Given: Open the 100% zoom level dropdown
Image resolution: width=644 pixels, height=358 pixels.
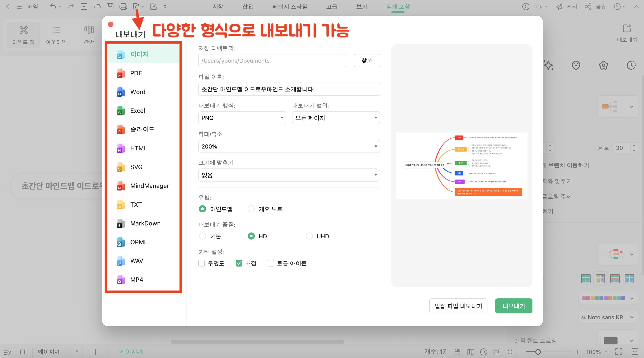Looking at the screenshot, I should 596,352.
